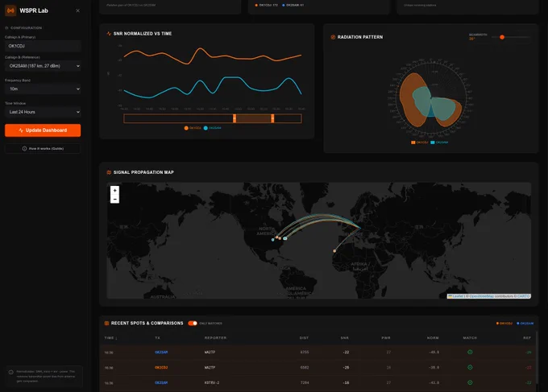Open the Leaflet attribution link
The width and height of the screenshot is (548, 392).
click(456, 296)
